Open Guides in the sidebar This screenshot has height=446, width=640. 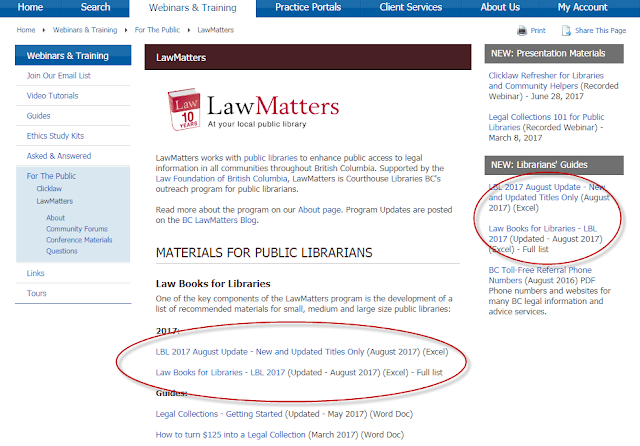pyautogui.click(x=38, y=115)
